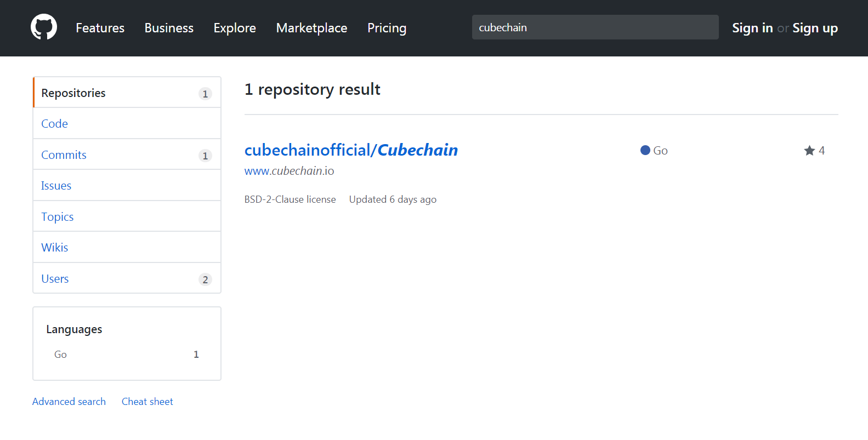The image size is (868, 440).
Task: Go to the Explore page
Action: tap(235, 28)
